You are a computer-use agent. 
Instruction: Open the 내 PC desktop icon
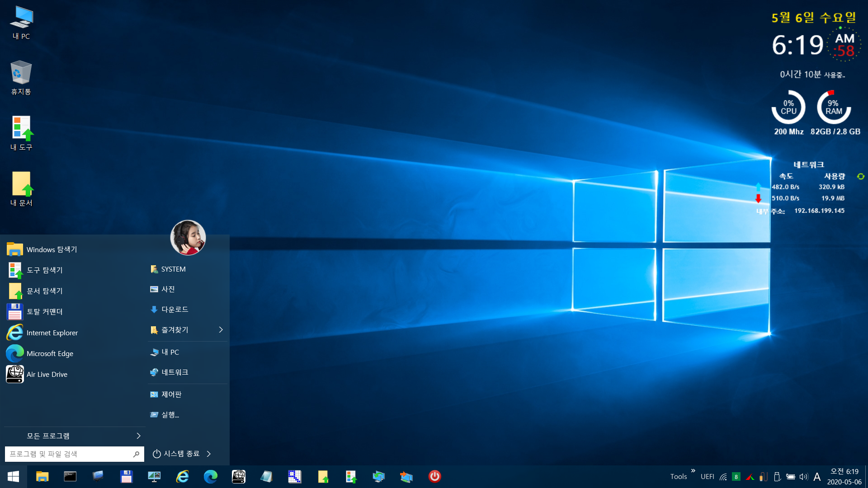pos(21,23)
